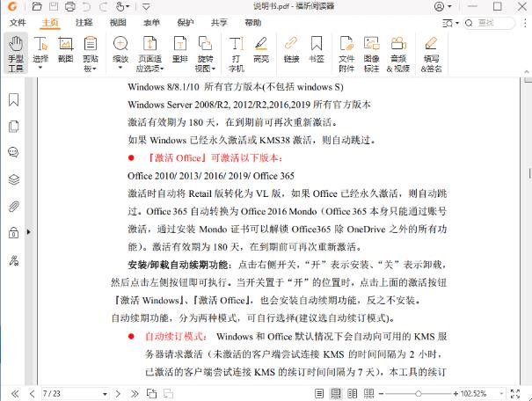Open the Digital Signatures sidebar panel
The width and height of the screenshot is (532, 401).
pyautogui.click(x=13, y=260)
